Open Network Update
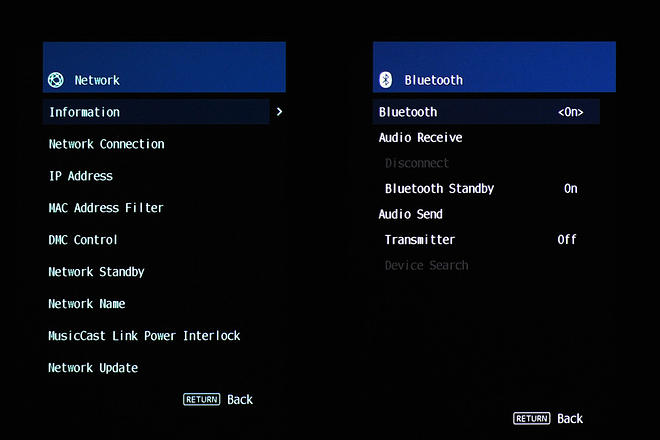660x440 pixels. pos(93,368)
